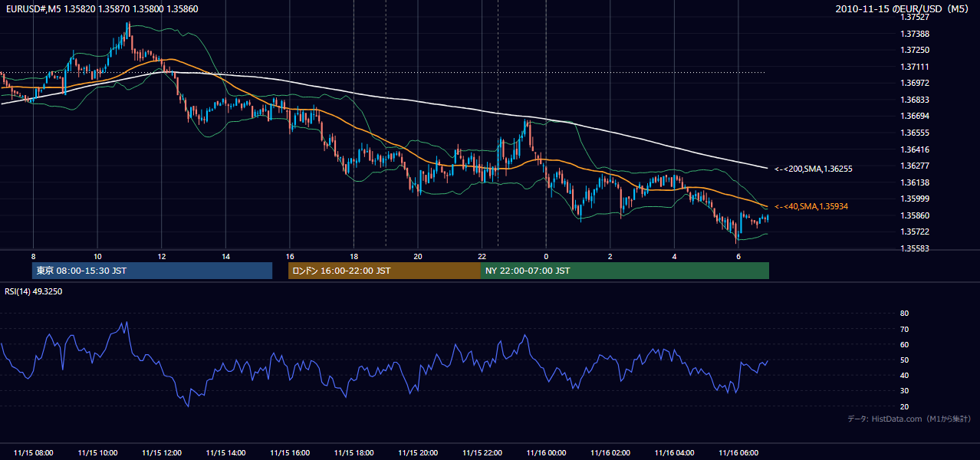The image size is (980, 460).
Task: Click the 11/15 10:00 time label
Action: [x=97, y=453]
